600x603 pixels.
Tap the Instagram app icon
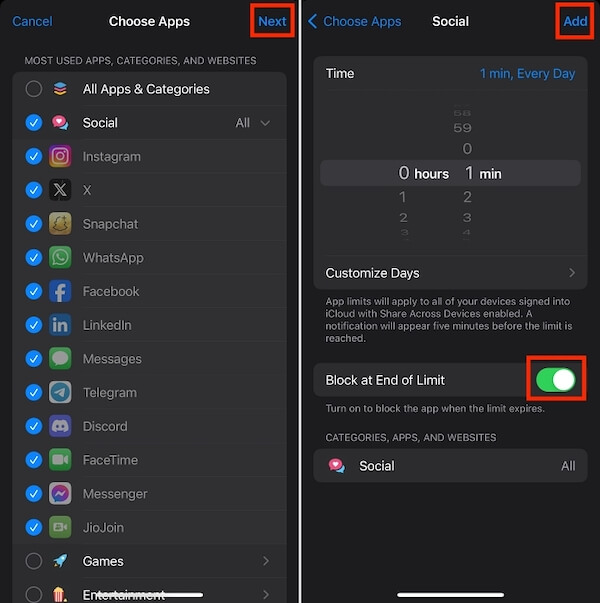[x=60, y=156]
